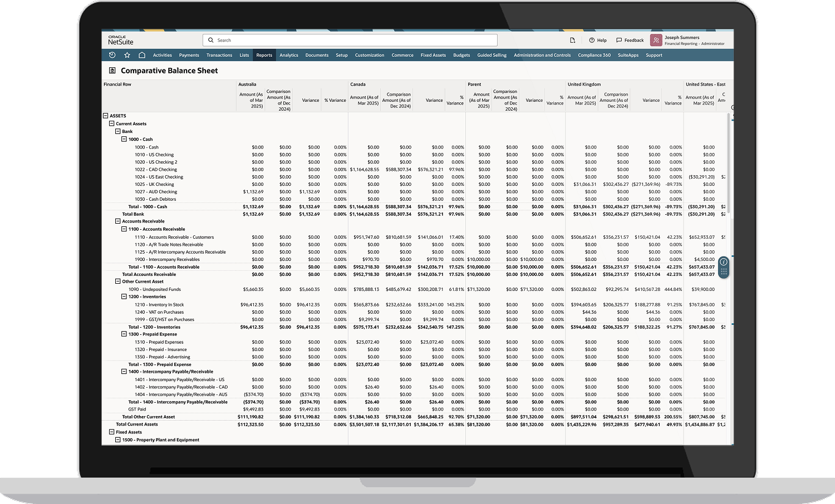Open the Payments menu
The height and width of the screenshot is (504, 835).
tap(189, 55)
